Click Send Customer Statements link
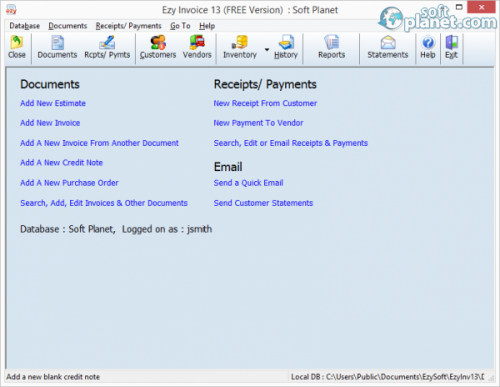Image resolution: width=500 pixels, height=387 pixels. (x=263, y=203)
